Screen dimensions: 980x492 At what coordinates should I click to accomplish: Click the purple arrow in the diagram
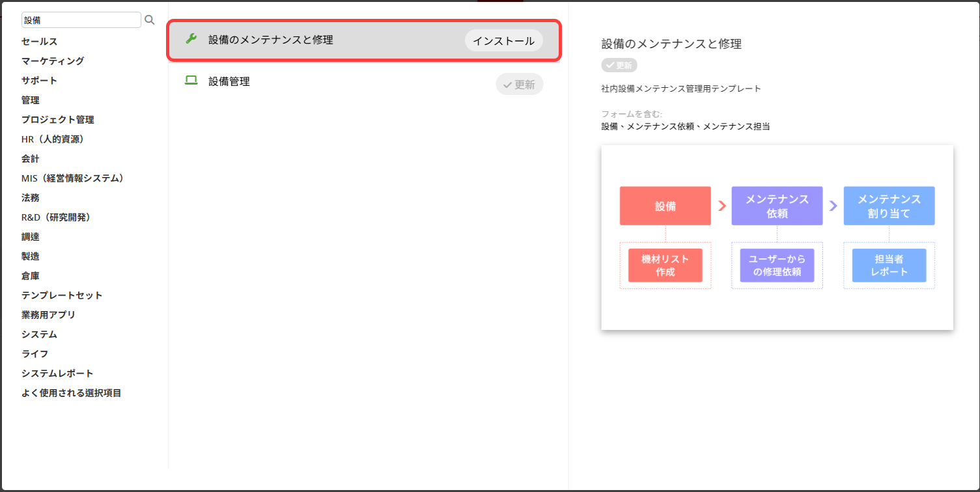click(x=833, y=206)
